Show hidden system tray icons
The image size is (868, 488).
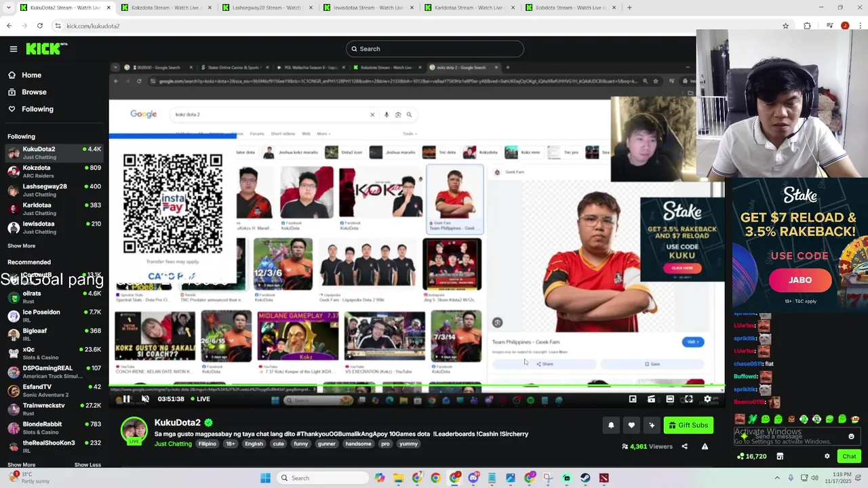pos(777,478)
